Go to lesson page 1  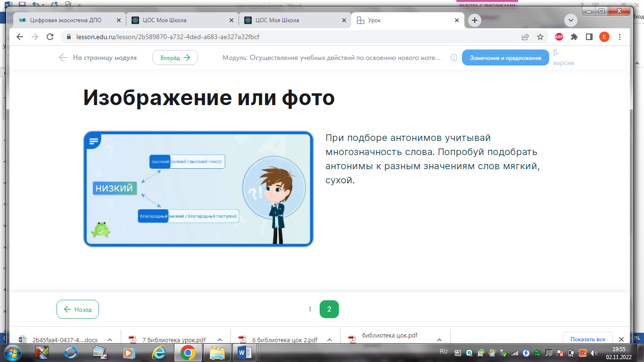click(x=310, y=309)
